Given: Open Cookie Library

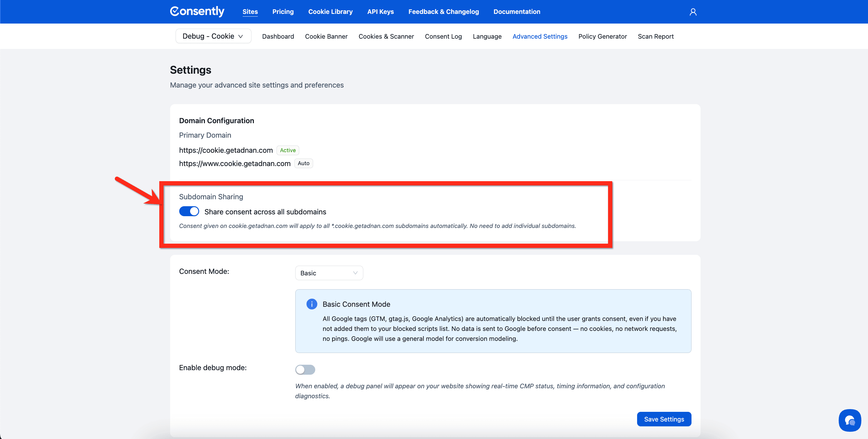Looking at the screenshot, I should point(330,11).
